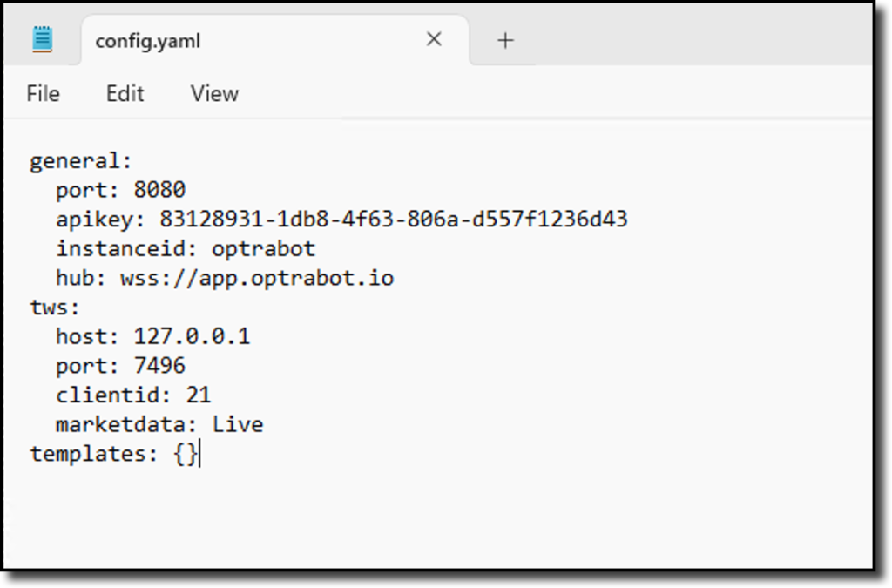
Task: Click the clientid value 21
Action: pyautogui.click(x=199, y=395)
